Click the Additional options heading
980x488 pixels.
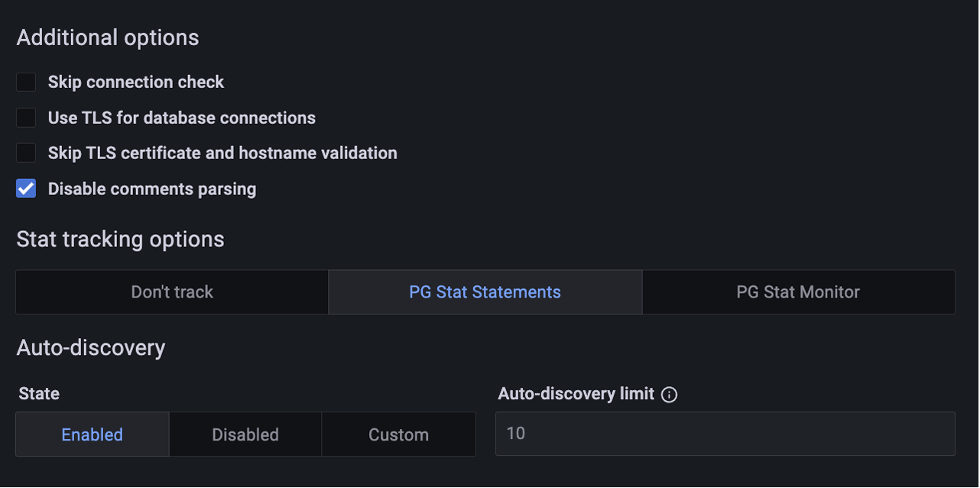[108, 37]
